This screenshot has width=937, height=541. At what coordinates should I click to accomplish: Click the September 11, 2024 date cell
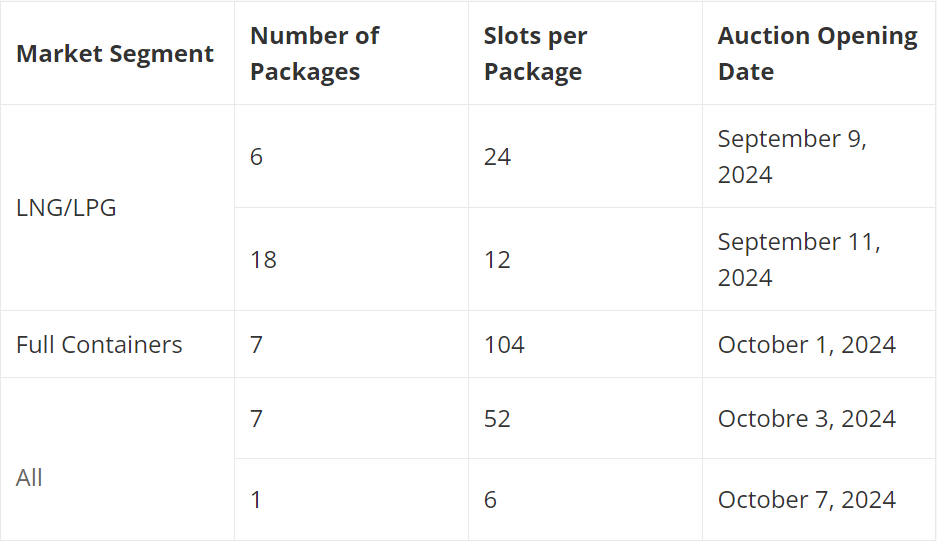799,259
